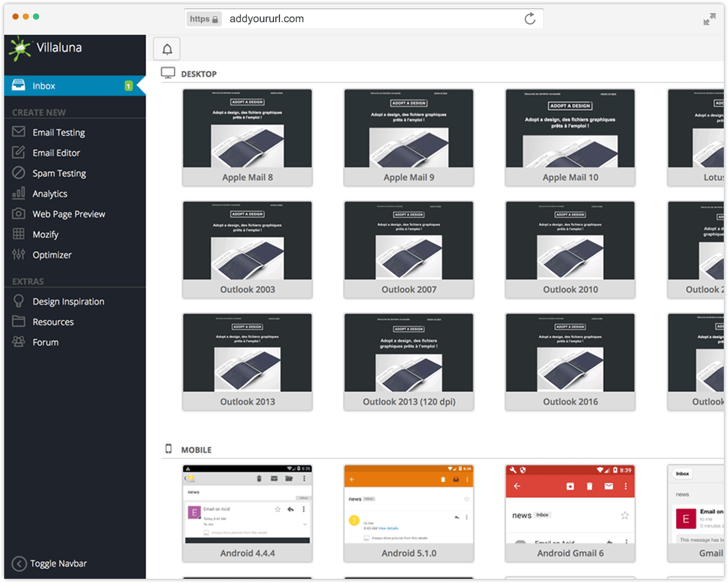Reload the page with the refresh icon

530,19
